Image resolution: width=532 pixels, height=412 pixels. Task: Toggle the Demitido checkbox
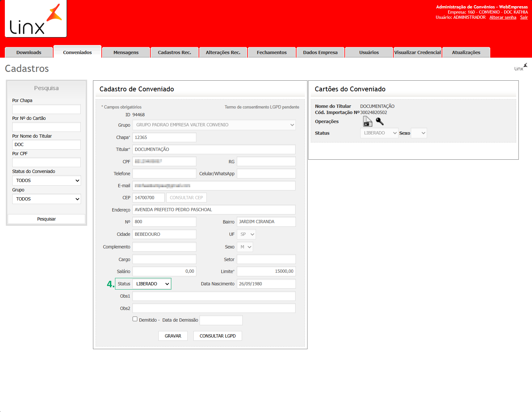tap(135, 319)
